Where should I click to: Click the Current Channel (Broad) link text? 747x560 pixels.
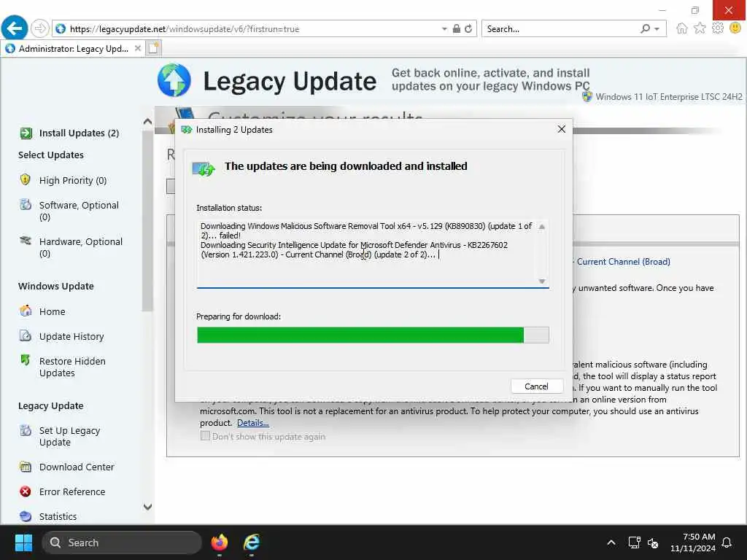623,262
